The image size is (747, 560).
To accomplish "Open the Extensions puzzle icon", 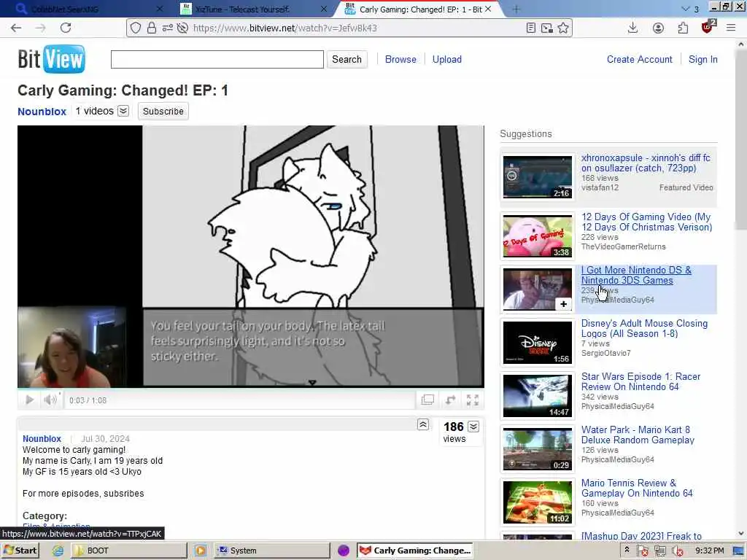I will [x=683, y=28].
